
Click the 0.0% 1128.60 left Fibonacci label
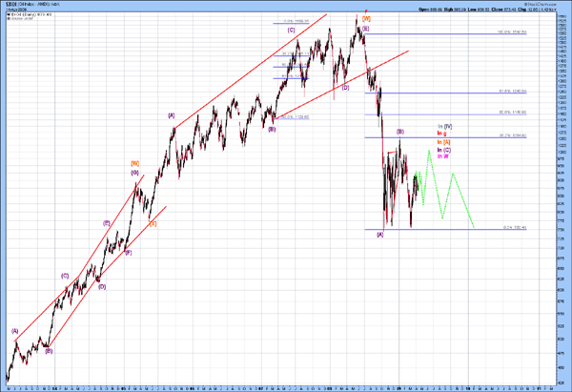tap(296, 116)
